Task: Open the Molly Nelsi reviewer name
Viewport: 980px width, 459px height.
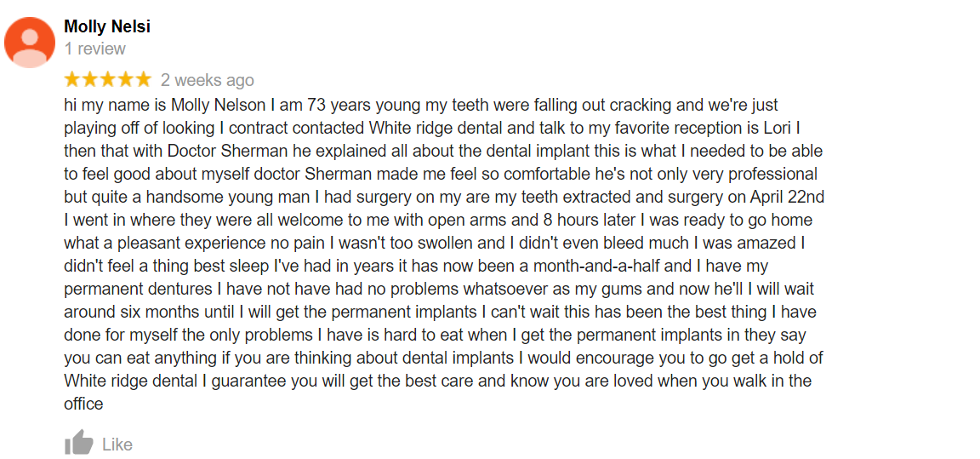Action: [x=107, y=27]
